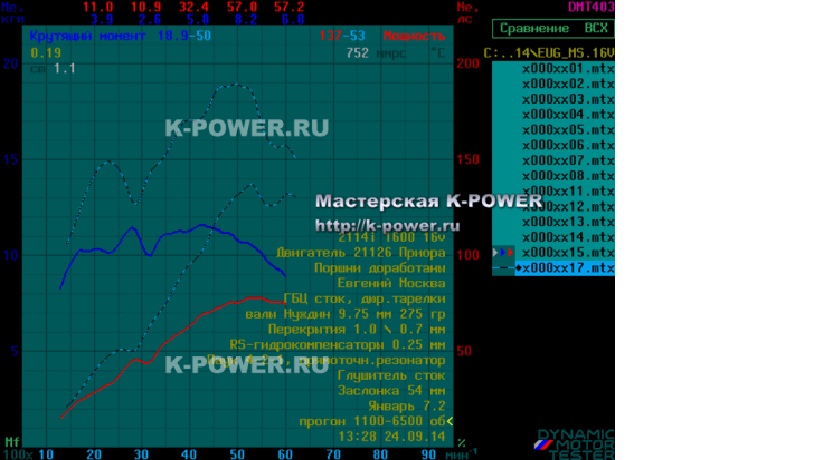
Task: Click the note line Двигатель 21126 Приора
Action: click(360, 253)
